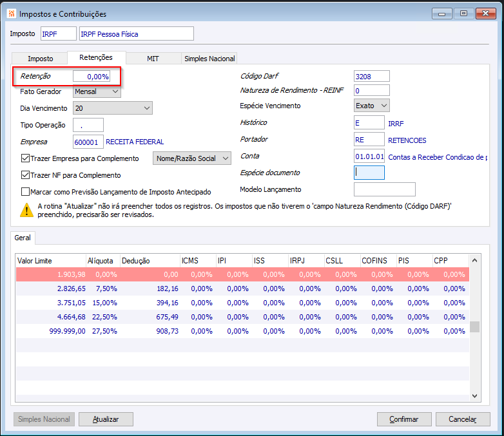
Task: Select the row with Valor Limite 3.751,05
Action: [x=243, y=303]
